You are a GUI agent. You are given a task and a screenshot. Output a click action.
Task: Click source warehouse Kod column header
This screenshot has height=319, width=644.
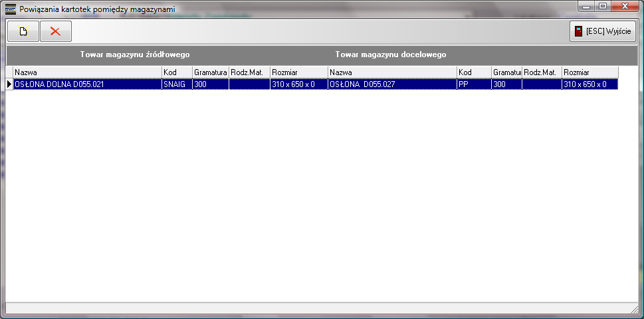177,72
